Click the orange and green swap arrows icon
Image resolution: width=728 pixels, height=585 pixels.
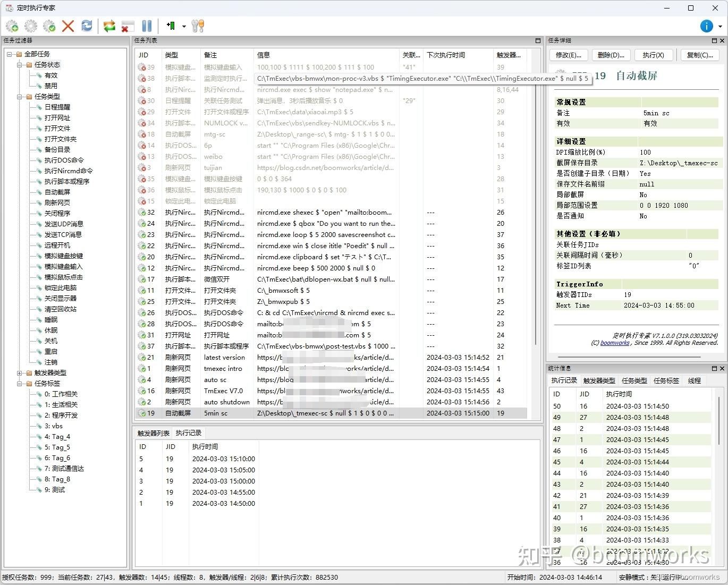pos(109,26)
